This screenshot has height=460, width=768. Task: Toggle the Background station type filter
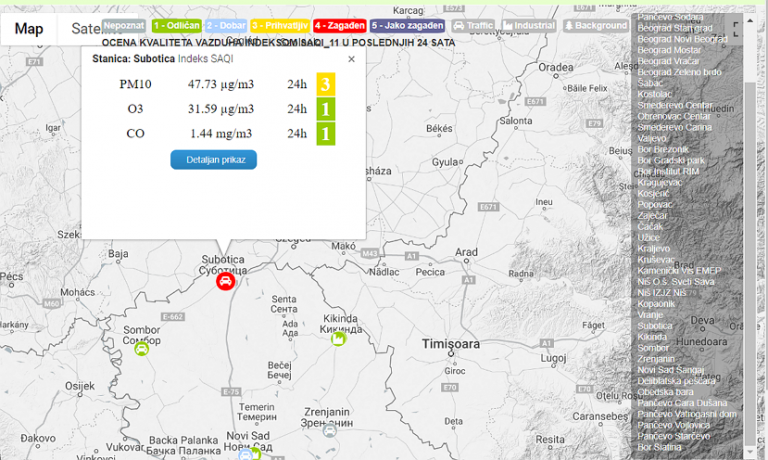596,25
